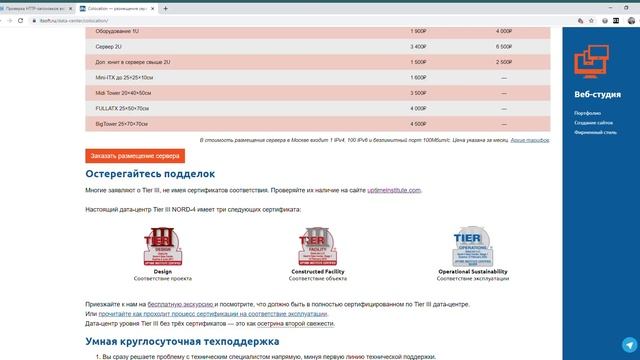This screenshot has height=360, width=640.
Task: View site info via the padlock icon
Action: point(34,20)
